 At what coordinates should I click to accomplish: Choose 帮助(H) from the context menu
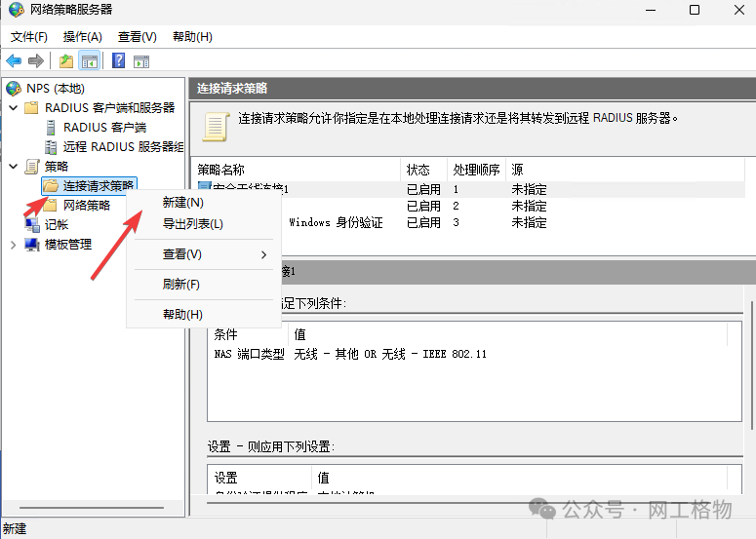pyautogui.click(x=204, y=315)
